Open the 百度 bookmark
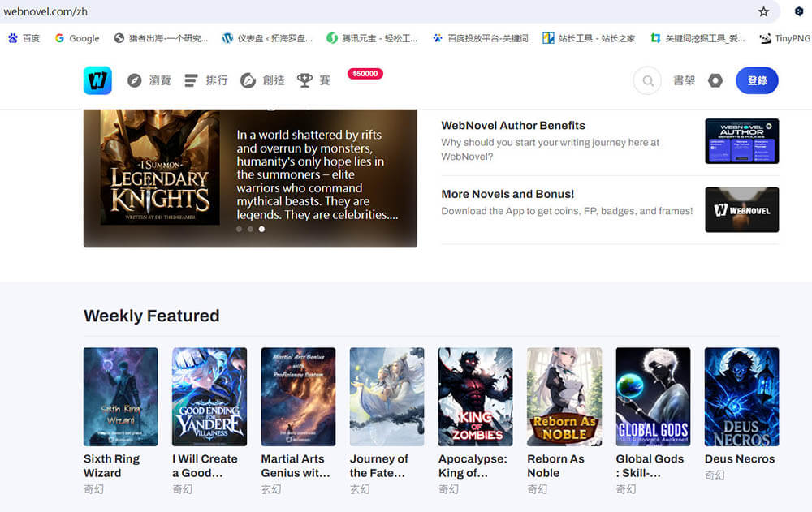This screenshot has height=512, width=812. point(24,38)
